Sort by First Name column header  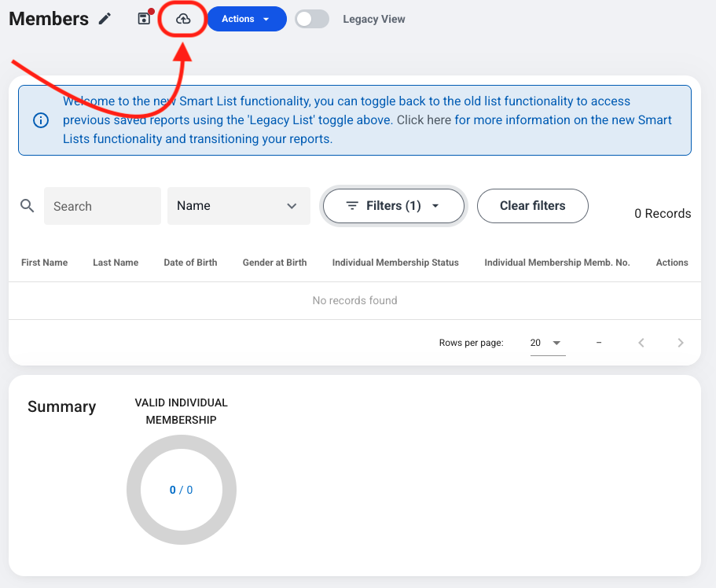(x=44, y=263)
